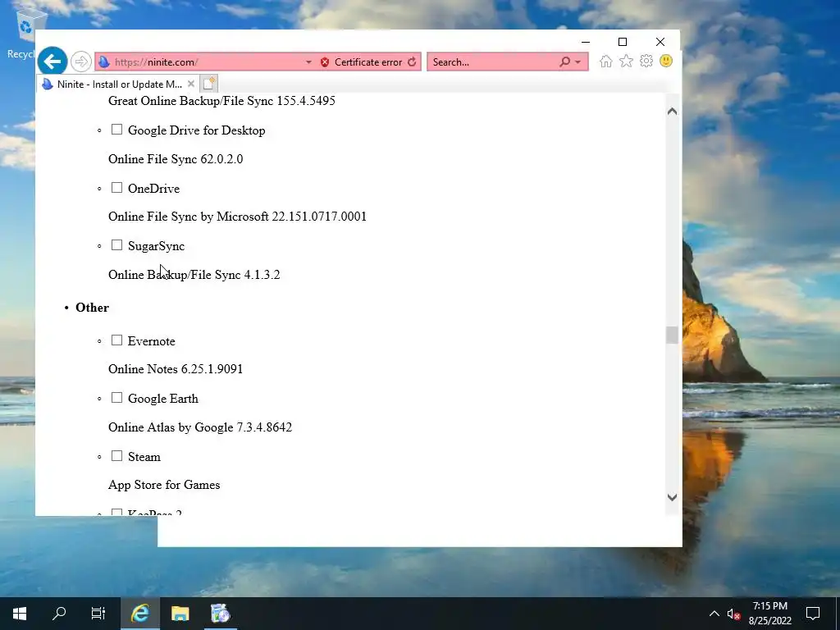Click the Evernote label
This screenshot has width=840, height=630.
pyautogui.click(x=152, y=341)
